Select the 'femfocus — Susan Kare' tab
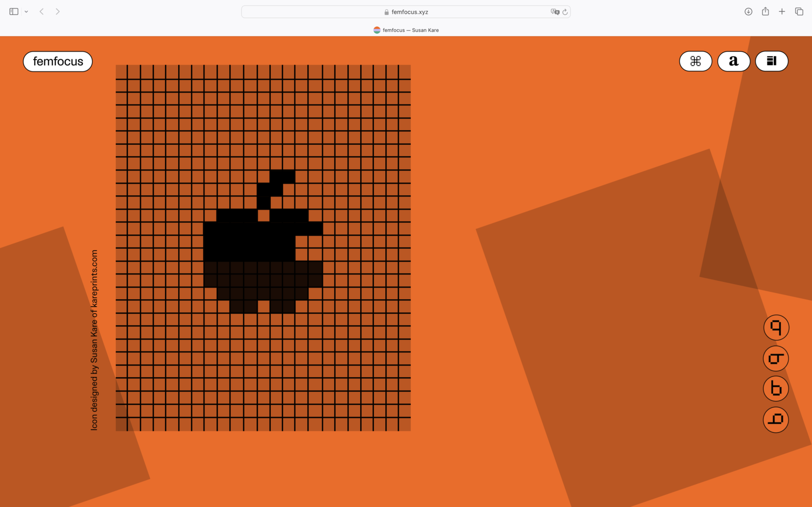The width and height of the screenshot is (812, 507). tap(406, 30)
